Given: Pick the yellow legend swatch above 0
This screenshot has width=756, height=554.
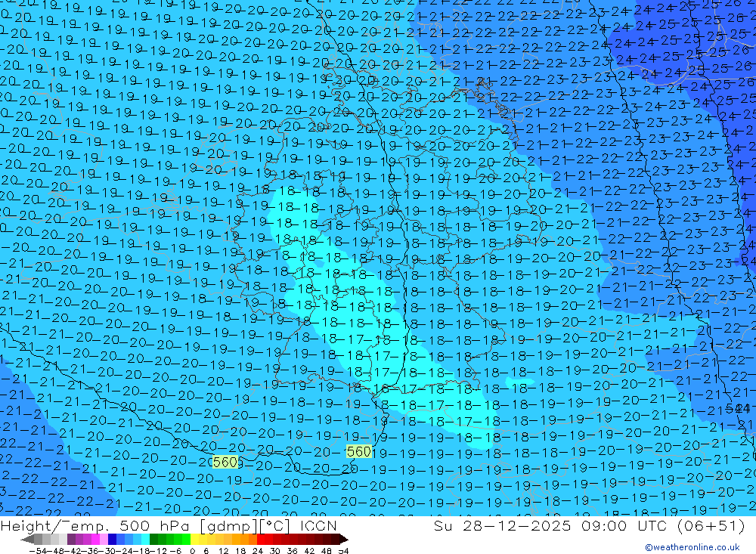Looking at the screenshot, I should point(195,539).
